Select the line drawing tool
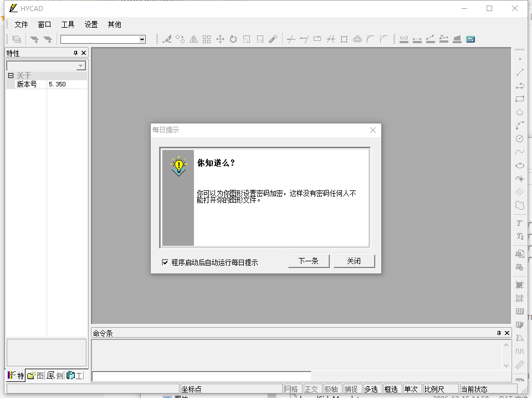Viewport: 532px width, 398px height. (520, 72)
